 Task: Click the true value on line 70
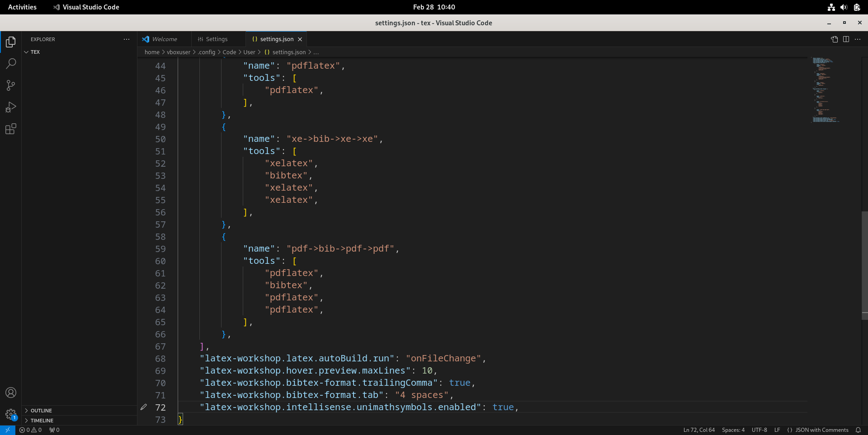460,383
